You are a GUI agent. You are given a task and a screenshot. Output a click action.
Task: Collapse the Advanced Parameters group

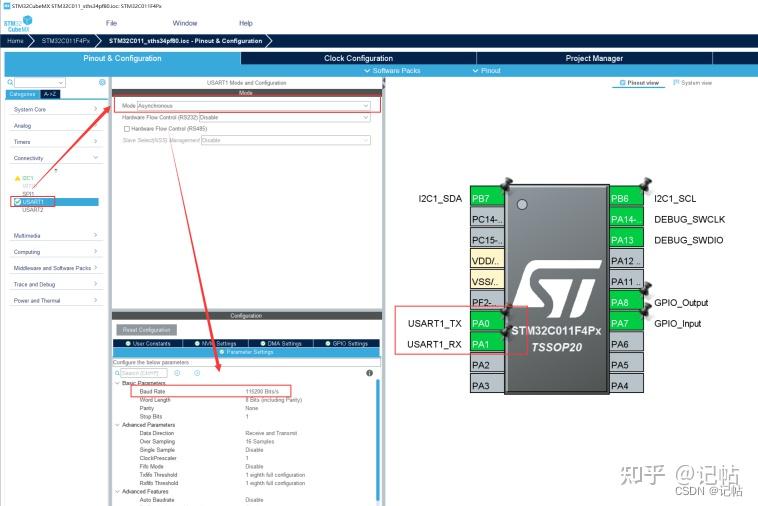pos(117,425)
